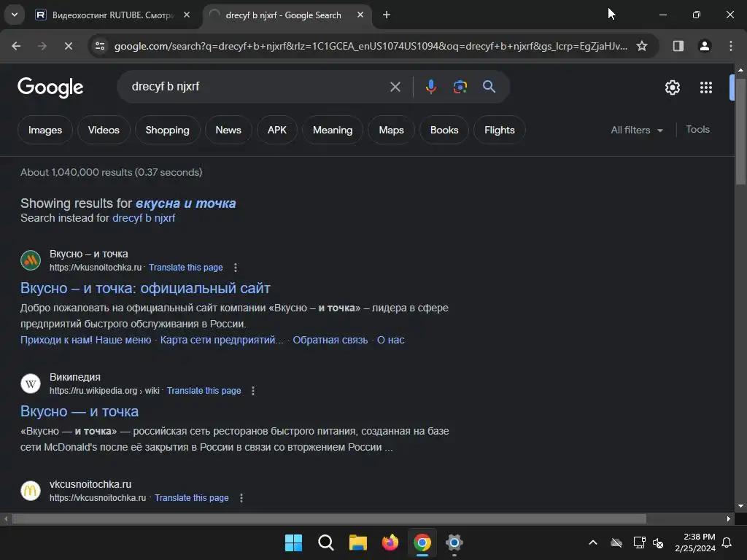This screenshot has width=747, height=560.
Task: Open О нас sitelink
Action: pos(391,340)
